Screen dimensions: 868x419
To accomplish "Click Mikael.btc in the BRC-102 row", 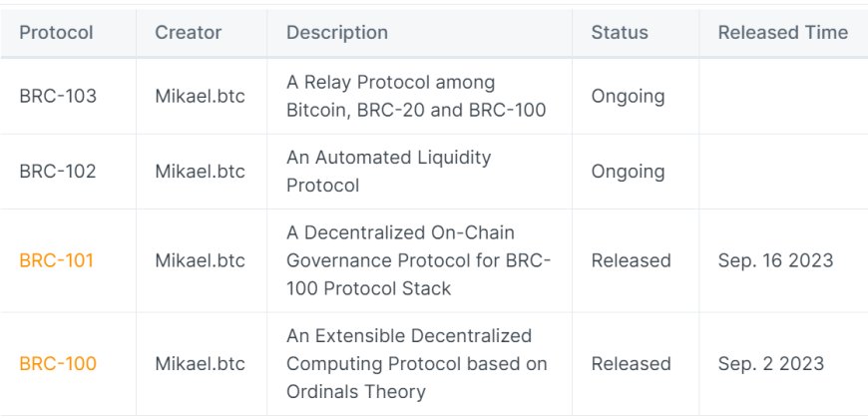I will click(200, 171).
